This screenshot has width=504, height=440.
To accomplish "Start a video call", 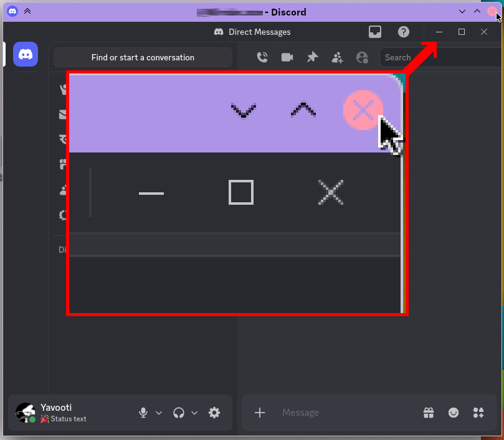I will (287, 57).
